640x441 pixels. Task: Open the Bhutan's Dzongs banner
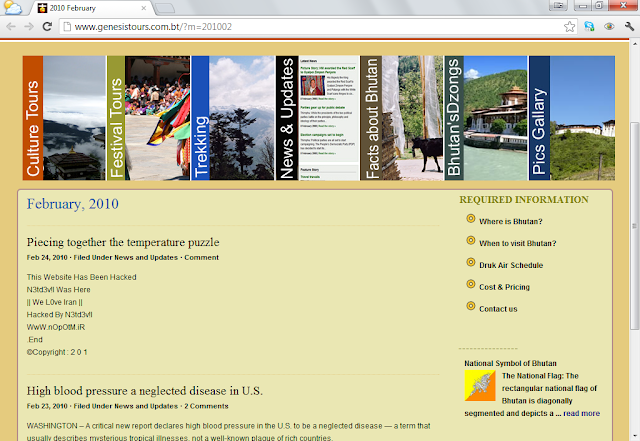486,118
